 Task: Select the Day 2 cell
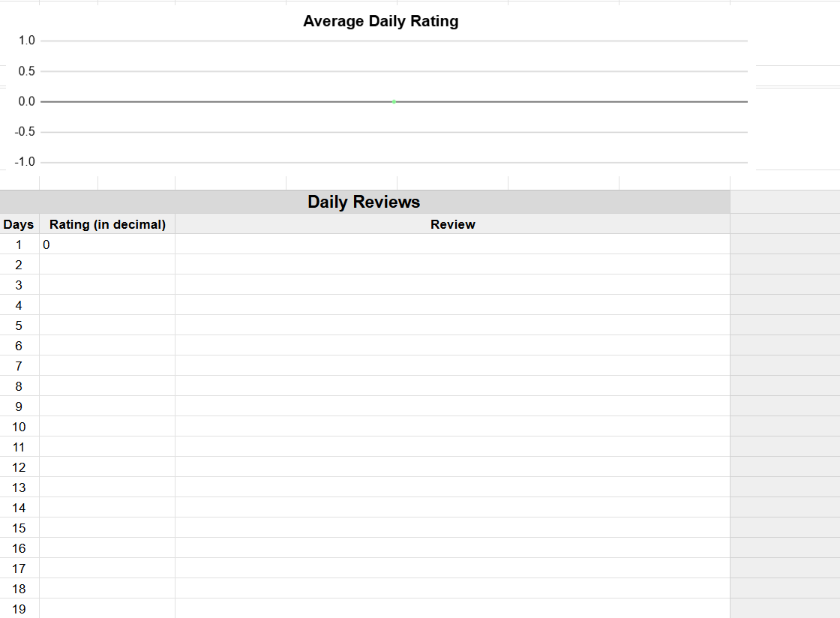[19, 265]
